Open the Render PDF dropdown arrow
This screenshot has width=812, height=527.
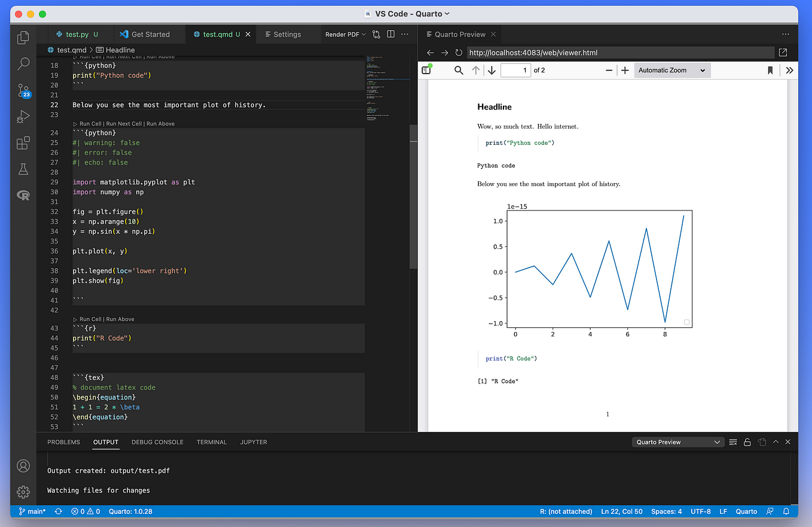click(362, 34)
